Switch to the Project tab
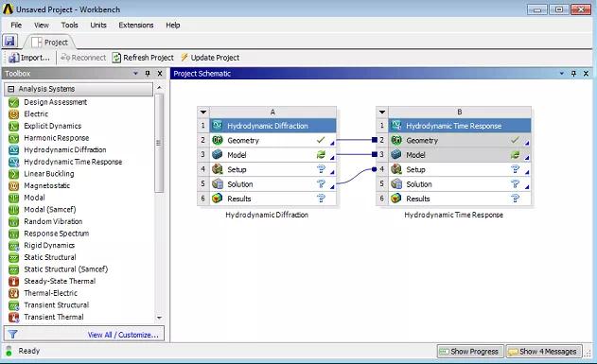597x364 pixels. [50, 43]
